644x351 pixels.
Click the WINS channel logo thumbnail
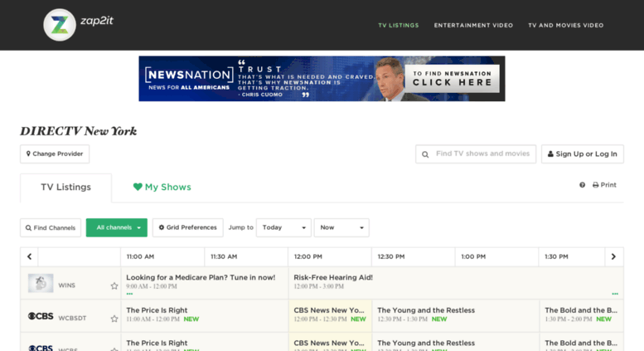click(41, 283)
